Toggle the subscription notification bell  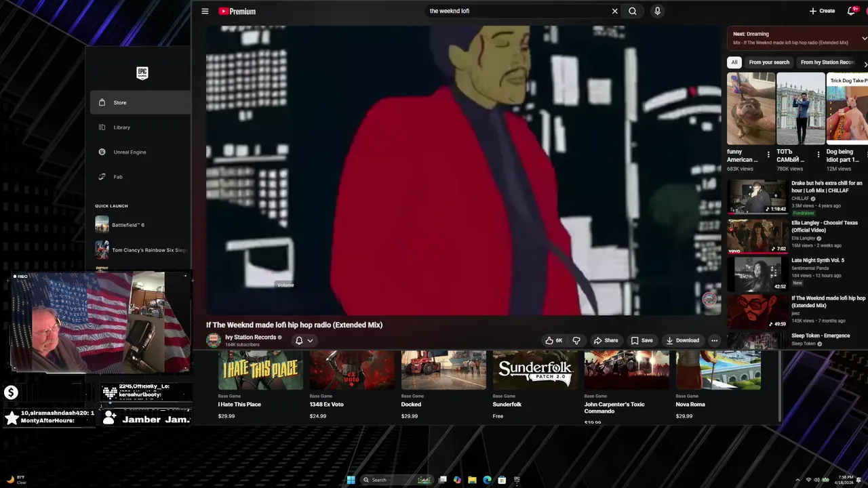pyautogui.click(x=298, y=340)
